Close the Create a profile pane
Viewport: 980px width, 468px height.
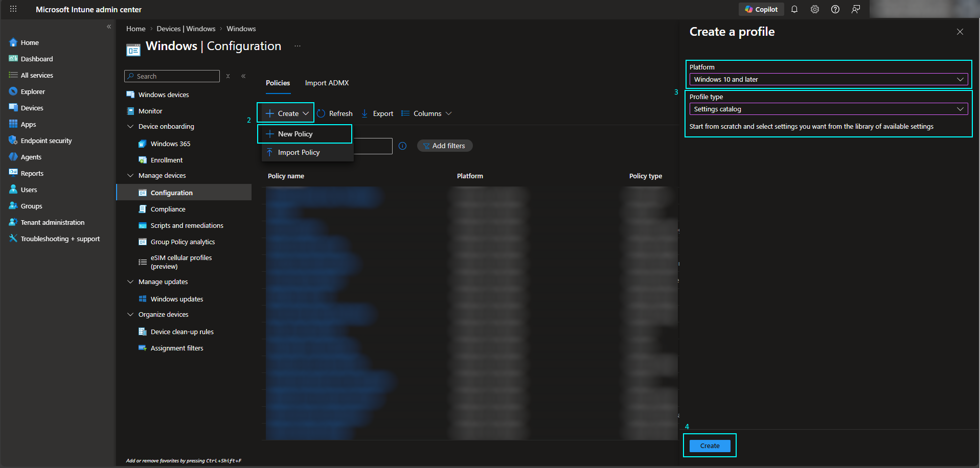tap(960, 32)
